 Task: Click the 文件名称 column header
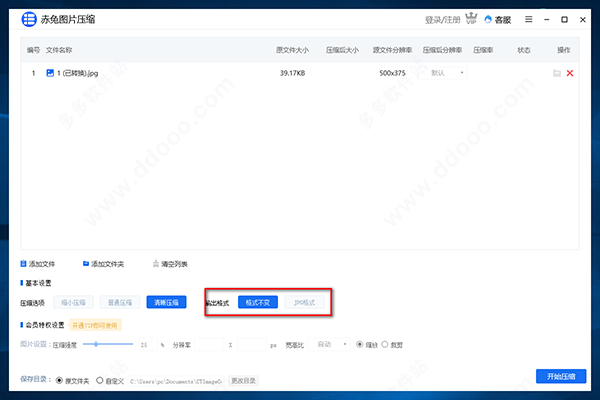(59, 50)
